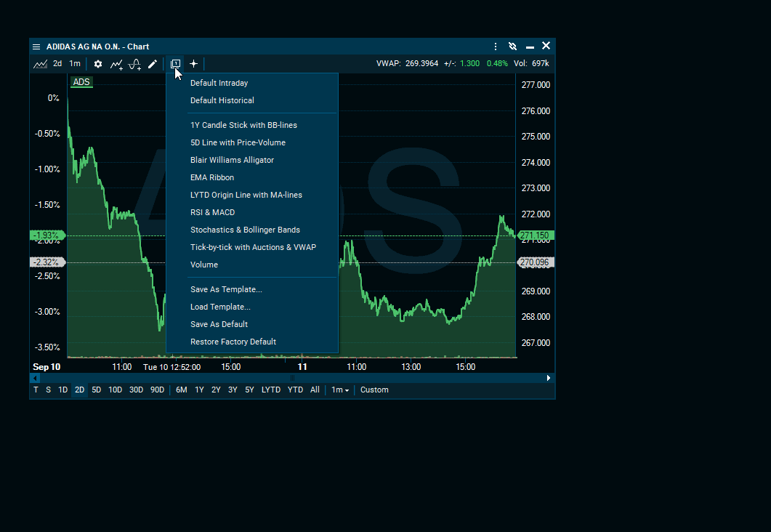Open the three-dot options menu
This screenshot has height=532, width=771.
496,47
